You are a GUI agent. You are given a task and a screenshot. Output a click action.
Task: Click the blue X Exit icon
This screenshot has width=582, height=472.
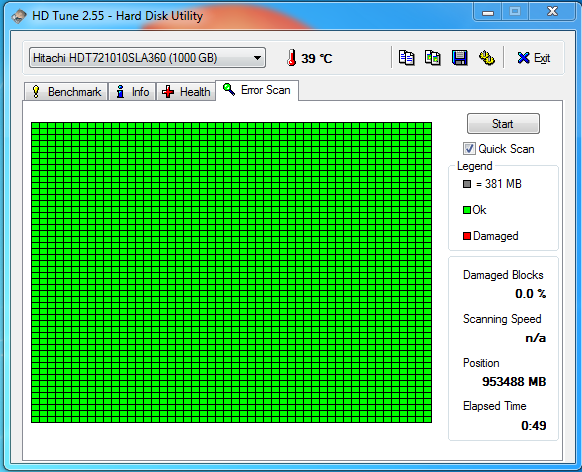(523, 58)
